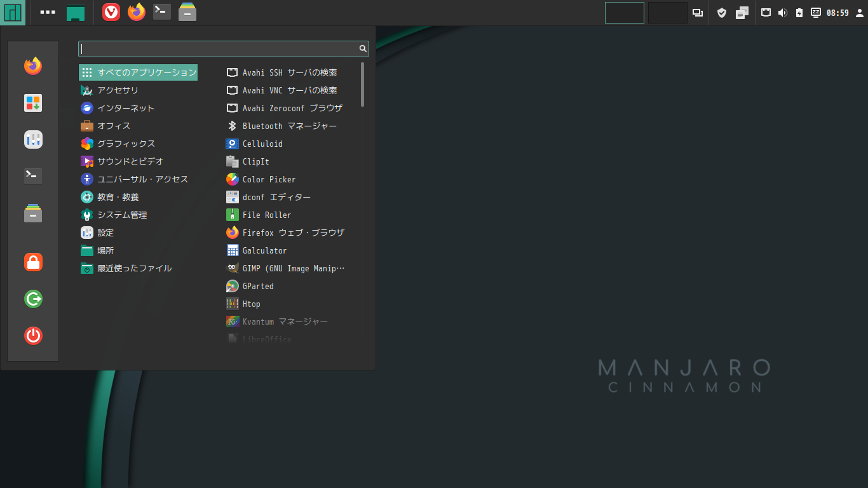
Task: Switch to the second workspace
Action: pos(668,13)
